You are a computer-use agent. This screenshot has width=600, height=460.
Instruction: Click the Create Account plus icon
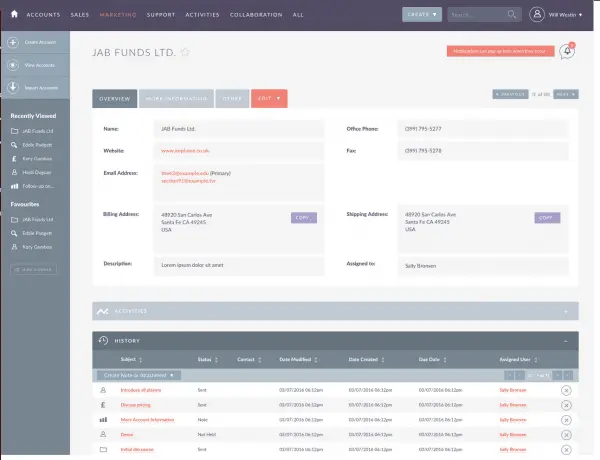point(13,42)
